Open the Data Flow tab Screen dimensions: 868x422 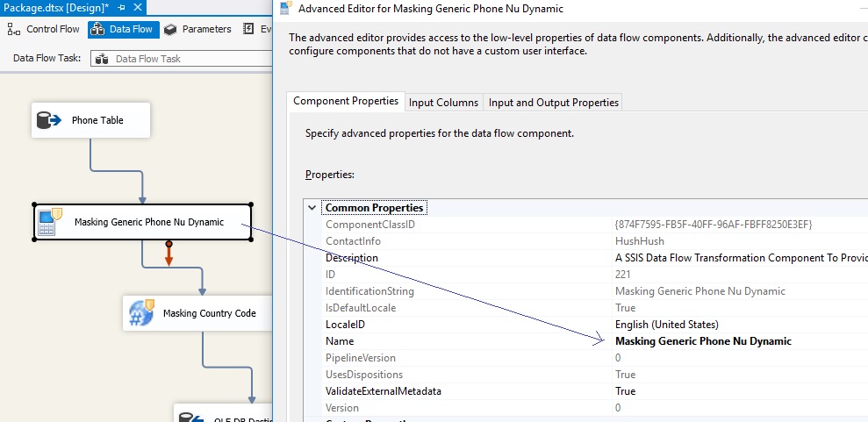(x=124, y=29)
